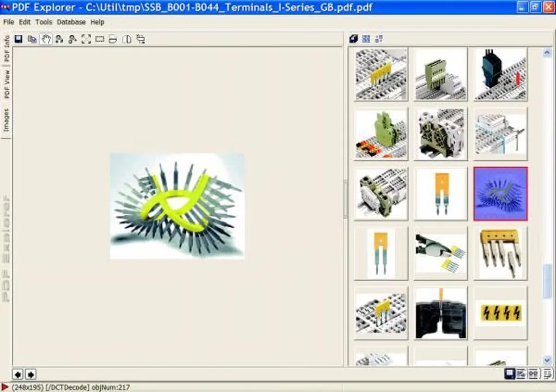Switch to the PDF View side tab

[7, 84]
